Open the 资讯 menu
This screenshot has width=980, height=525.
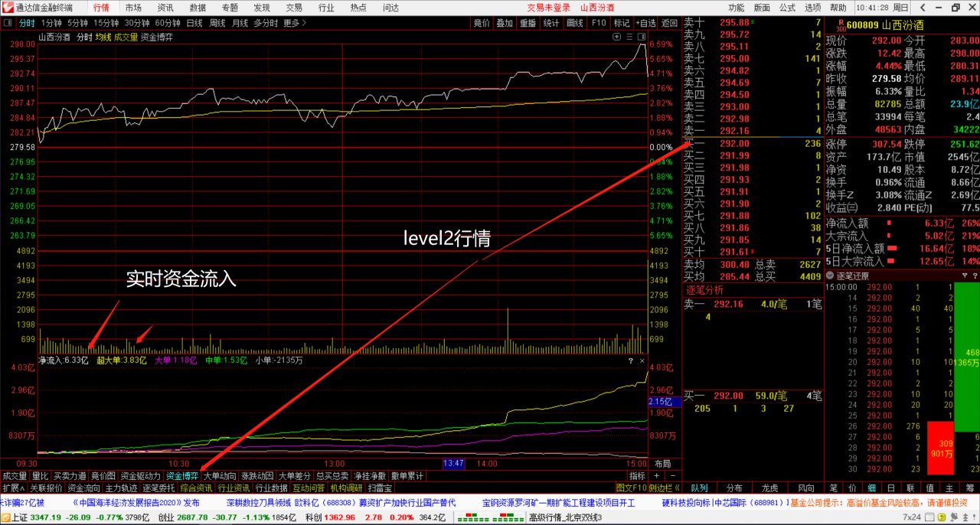pos(165,7)
